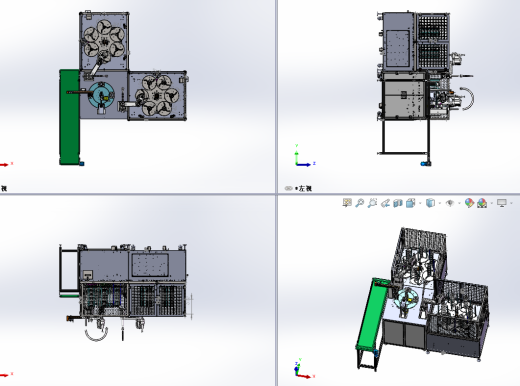Screen dimensions: 520x386
Task: Click the View Settings monitor icon
Action: click(x=502, y=203)
